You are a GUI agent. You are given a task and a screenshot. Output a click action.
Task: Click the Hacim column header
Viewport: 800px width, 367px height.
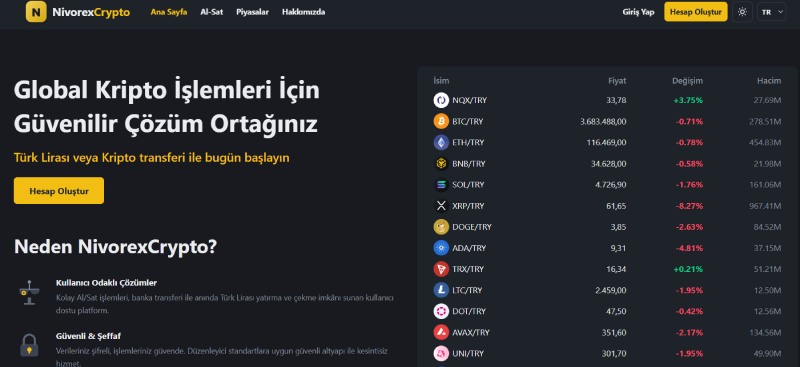click(769, 81)
